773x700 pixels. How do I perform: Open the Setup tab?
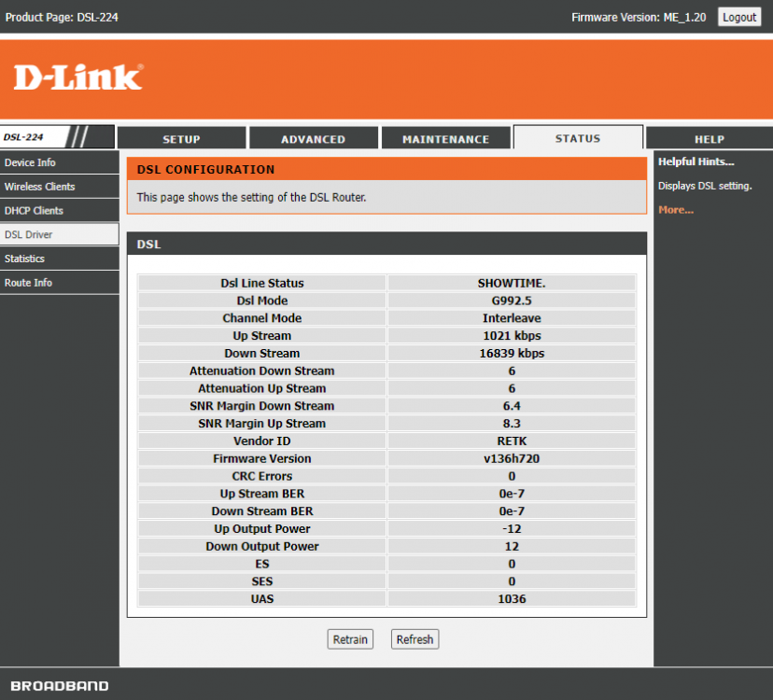pyautogui.click(x=181, y=139)
